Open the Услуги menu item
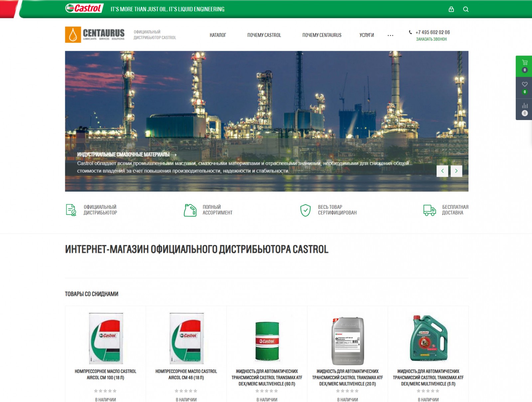 367,35
